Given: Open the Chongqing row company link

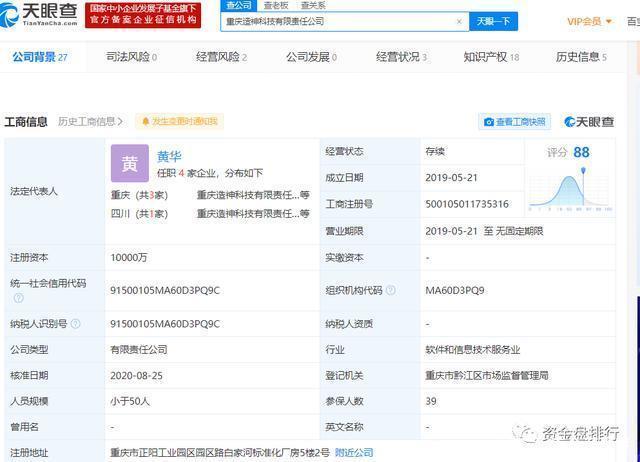Looking at the screenshot, I should point(253,195).
